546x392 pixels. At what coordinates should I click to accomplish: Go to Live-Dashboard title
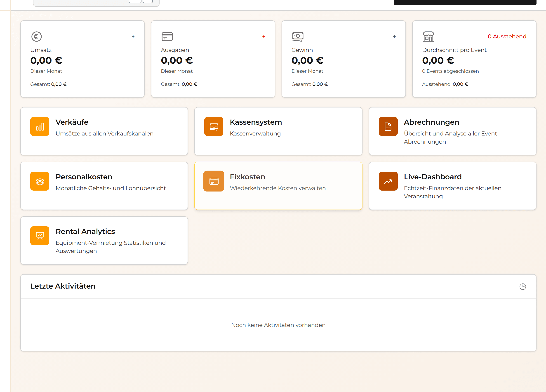point(433,177)
